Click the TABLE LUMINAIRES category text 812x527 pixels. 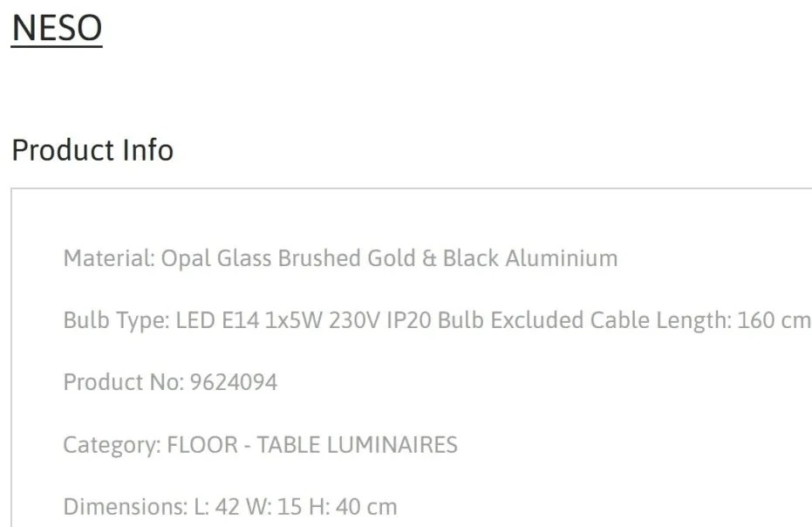point(358,445)
